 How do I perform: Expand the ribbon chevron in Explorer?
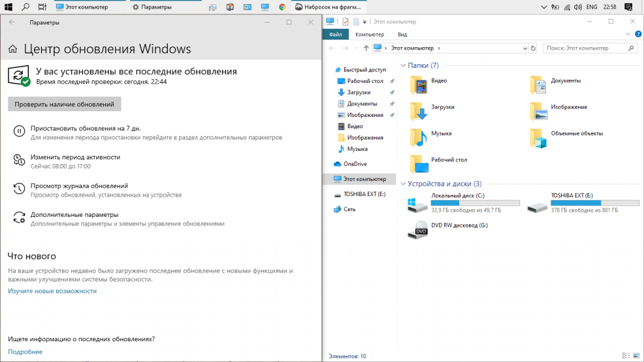[x=628, y=34]
